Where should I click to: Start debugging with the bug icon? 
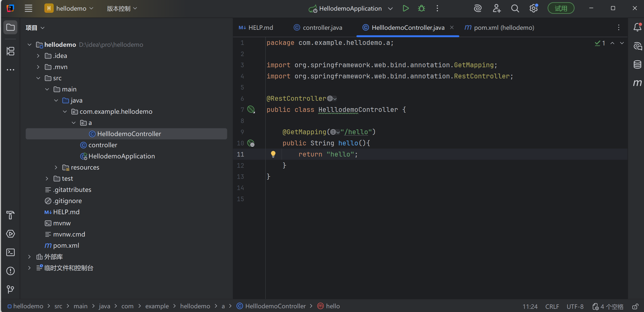point(422,9)
